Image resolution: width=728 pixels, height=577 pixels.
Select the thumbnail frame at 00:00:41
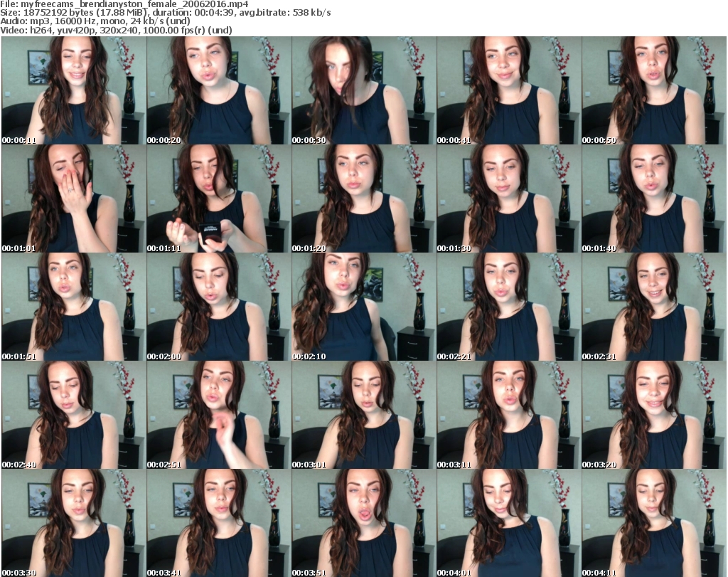pos(509,90)
